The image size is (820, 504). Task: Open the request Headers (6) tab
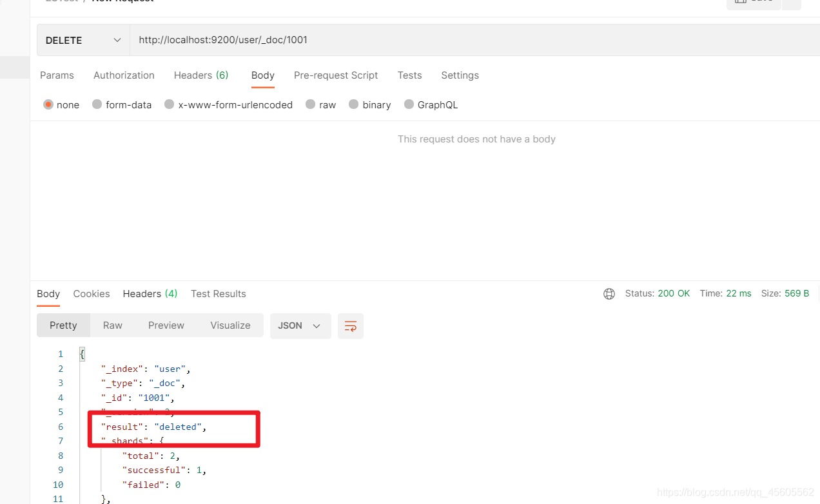click(201, 75)
